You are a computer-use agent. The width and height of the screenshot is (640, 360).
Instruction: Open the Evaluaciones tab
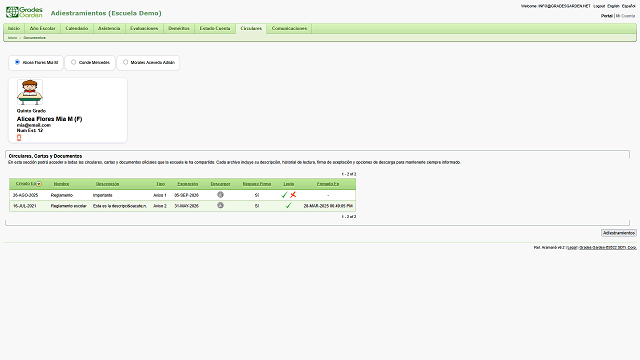pyautogui.click(x=144, y=28)
